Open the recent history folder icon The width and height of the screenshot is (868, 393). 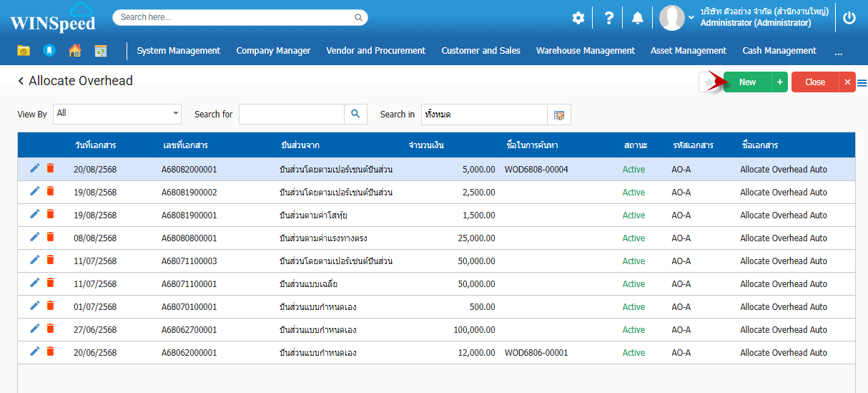24,51
